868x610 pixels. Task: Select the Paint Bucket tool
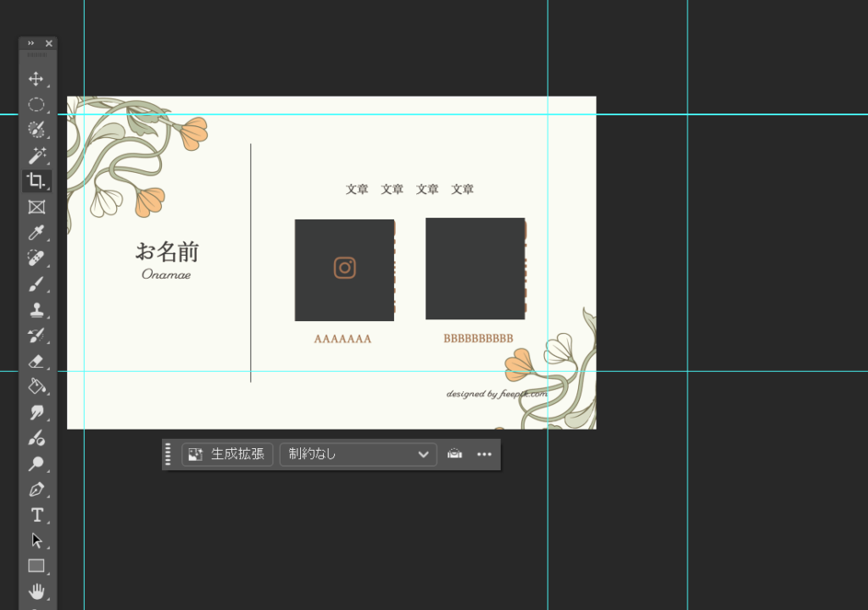point(36,386)
